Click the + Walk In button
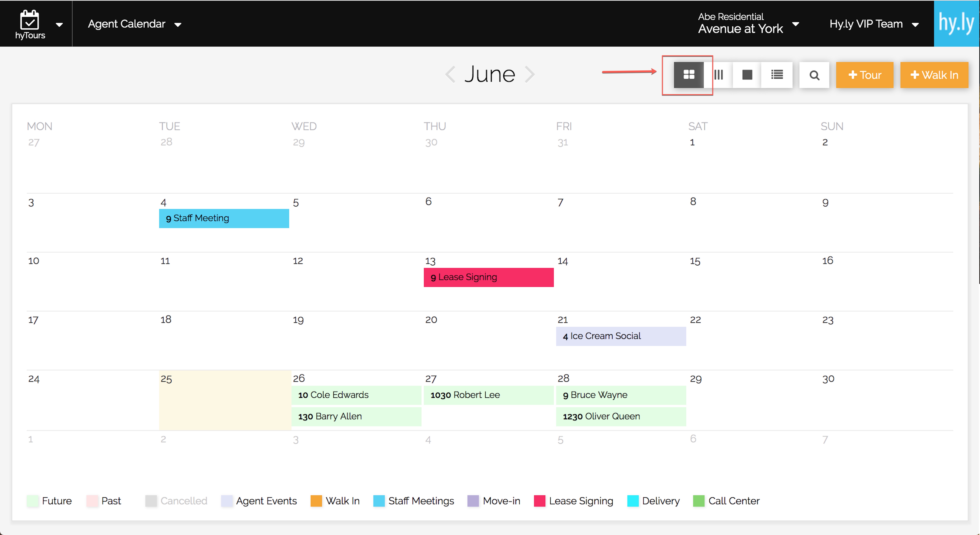 [x=934, y=75]
